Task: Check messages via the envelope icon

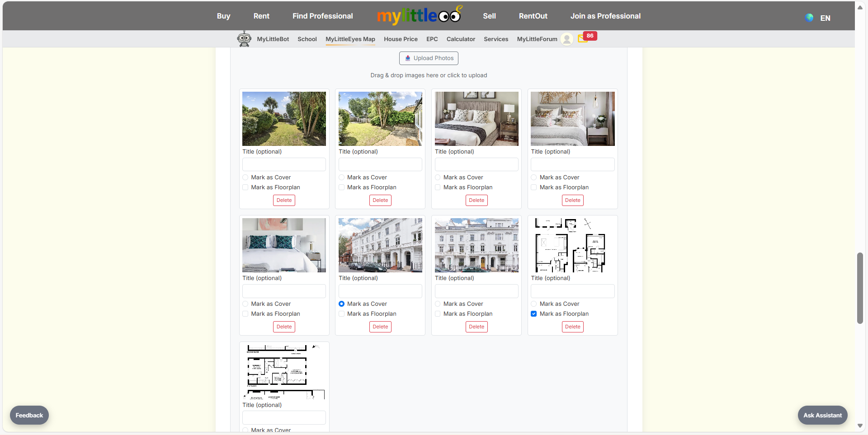Action: (x=582, y=39)
